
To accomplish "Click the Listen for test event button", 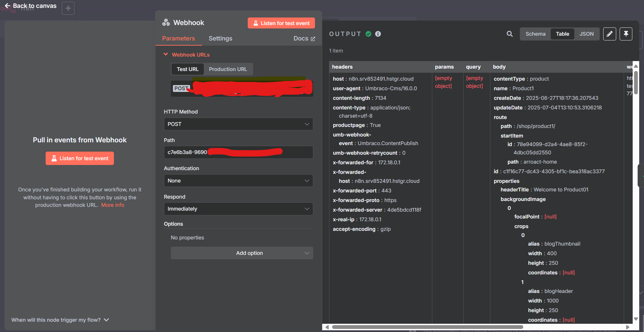I will [x=281, y=23].
